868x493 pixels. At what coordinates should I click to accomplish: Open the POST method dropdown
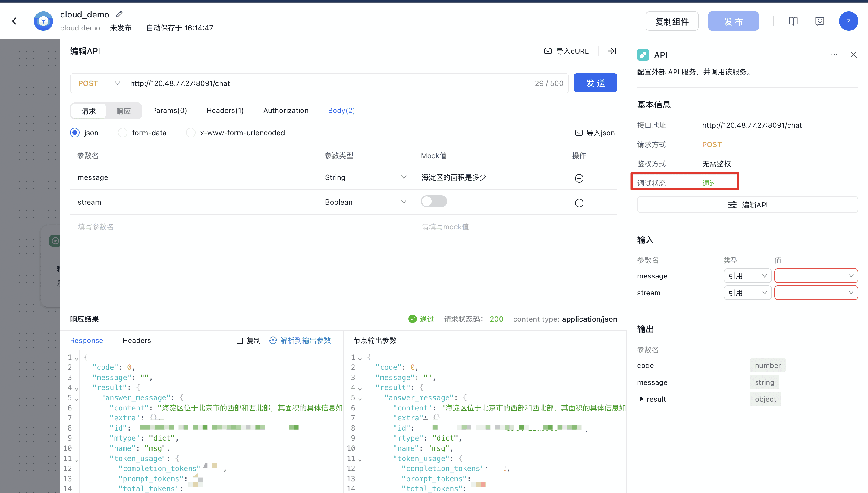98,83
